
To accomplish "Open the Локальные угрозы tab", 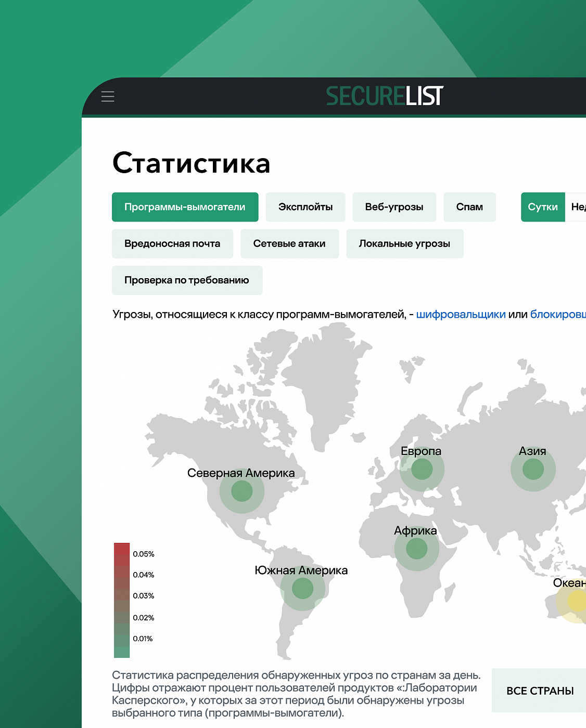I will [x=404, y=243].
